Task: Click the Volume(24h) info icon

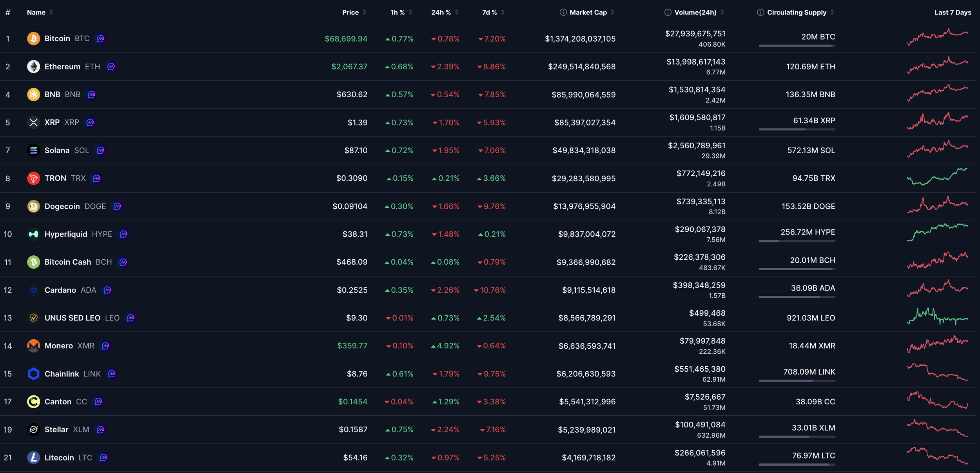Action: coord(668,13)
